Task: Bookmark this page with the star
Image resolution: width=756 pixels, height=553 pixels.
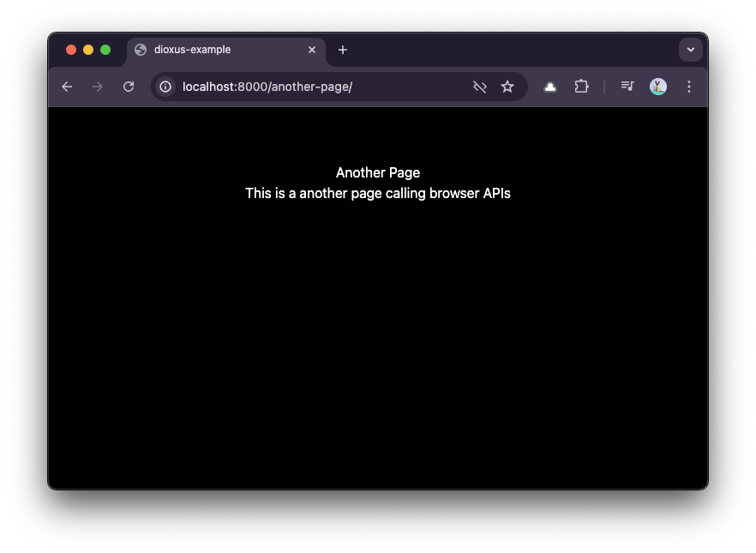Action: [x=507, y=87]
